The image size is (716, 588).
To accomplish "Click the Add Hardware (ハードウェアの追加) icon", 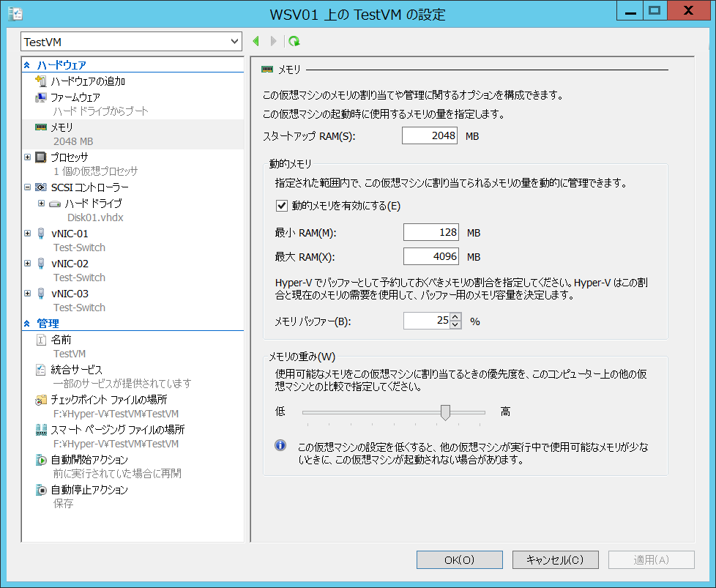I will pyautogui.click(x=41, y=81).
